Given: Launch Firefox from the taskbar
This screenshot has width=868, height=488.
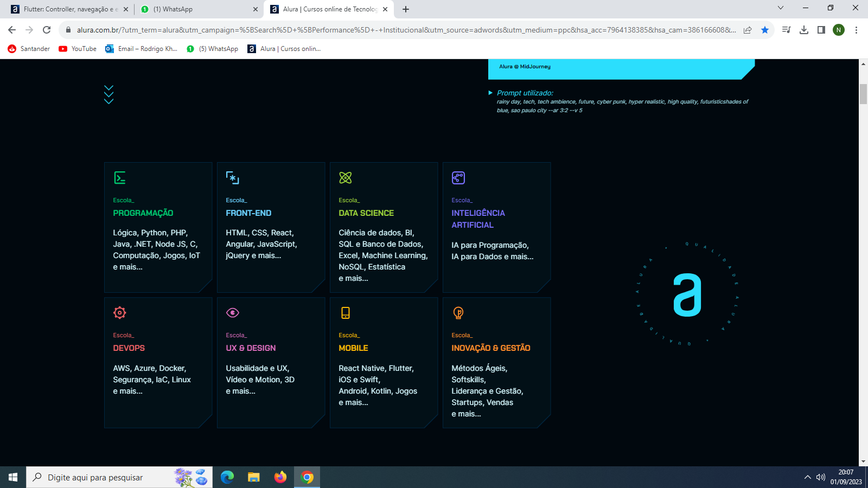Looking at the screenshot, I should click(280, 477).
